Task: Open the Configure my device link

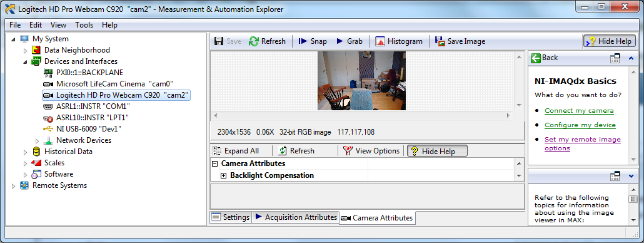Action: click(580, 125)
